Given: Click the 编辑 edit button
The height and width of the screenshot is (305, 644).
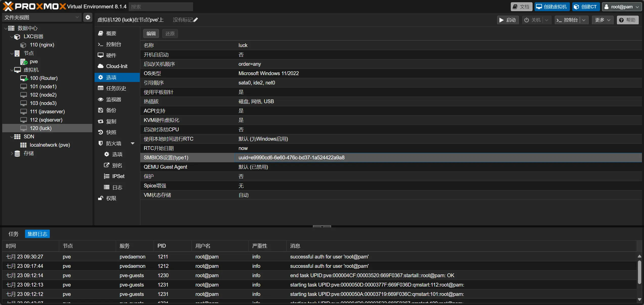Looking at the screenshot, I should coord(151,34).
